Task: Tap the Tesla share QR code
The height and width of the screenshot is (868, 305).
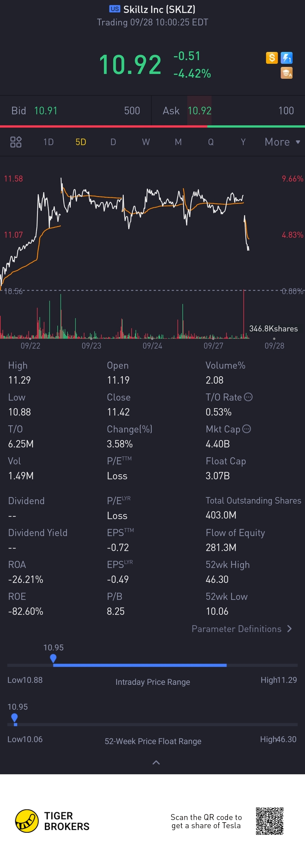Action: click(269, 821)
